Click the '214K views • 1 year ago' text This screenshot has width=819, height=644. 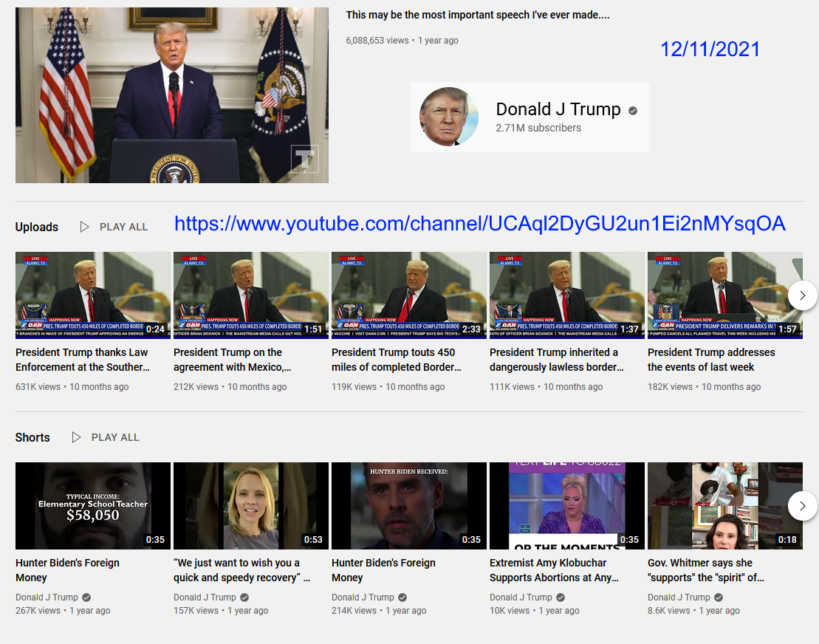pyautogui.click(x=379, y=611)
